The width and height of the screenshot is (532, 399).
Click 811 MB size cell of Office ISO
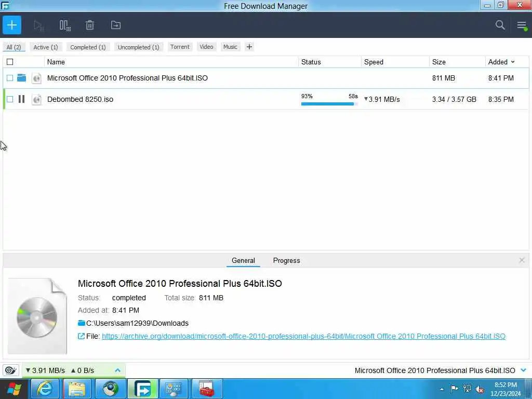(x=444, y=78)
